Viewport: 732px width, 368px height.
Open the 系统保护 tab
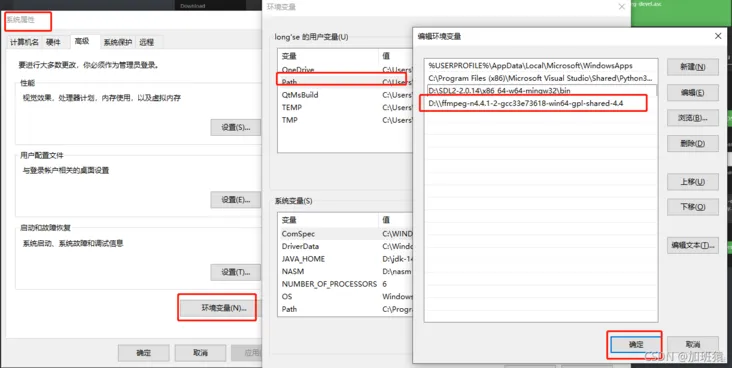coord(118,42)
